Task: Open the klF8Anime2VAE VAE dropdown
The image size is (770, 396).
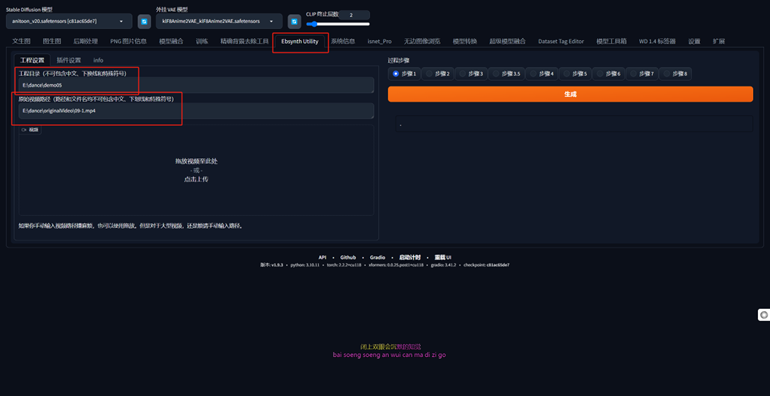Action: 219,21
